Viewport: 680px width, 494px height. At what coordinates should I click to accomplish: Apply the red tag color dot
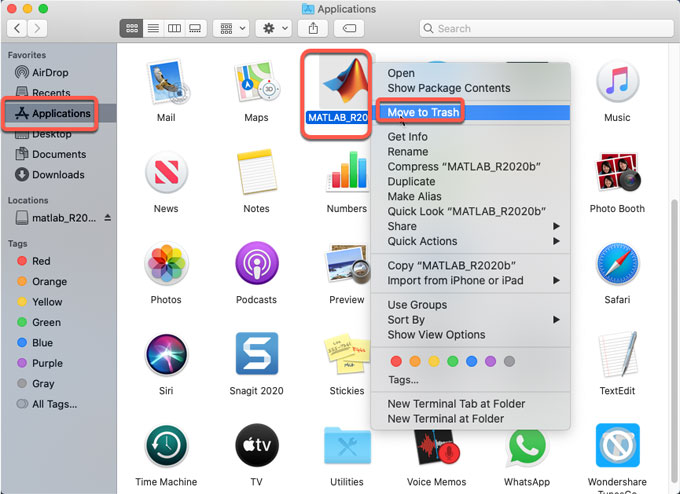(x=396, y=361)
